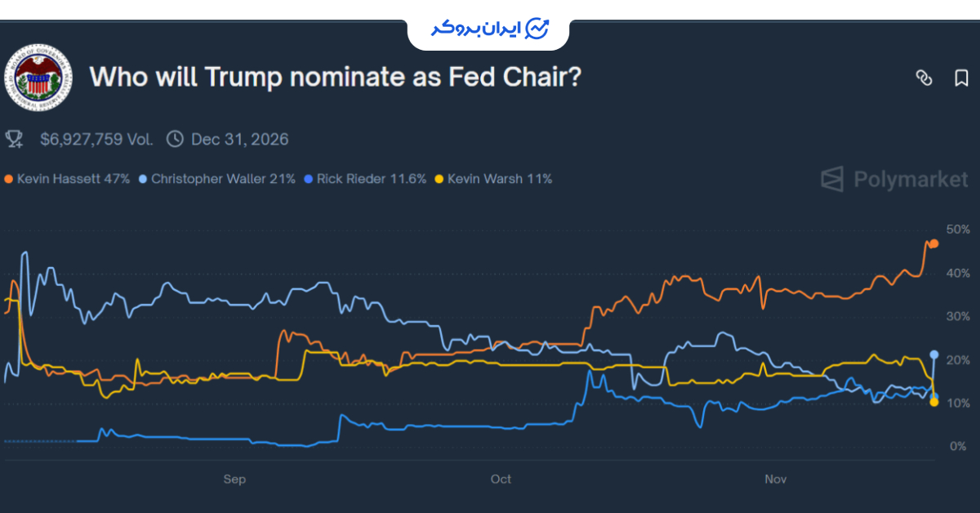Expand the $6,927,759 volume details

click(96, 138)
